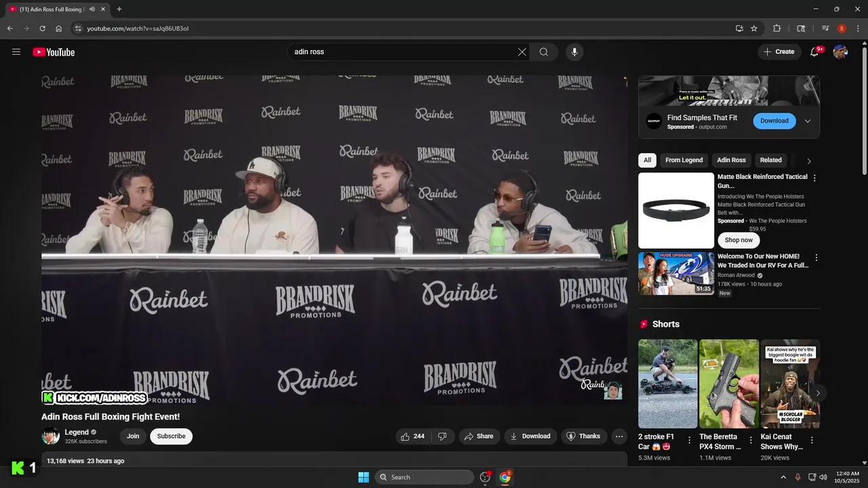
Task: Select the From Legend chip
Action: pyautogui.click(x=684, y=161)
